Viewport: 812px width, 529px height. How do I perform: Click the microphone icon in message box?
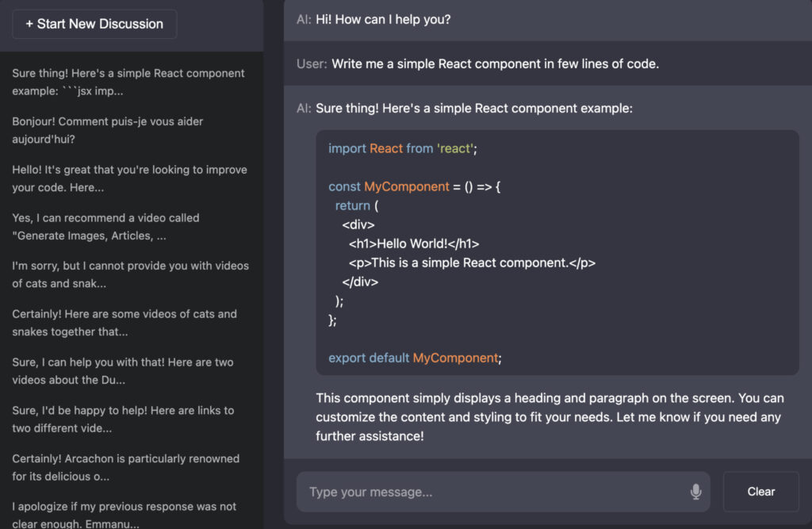coord(695,491)
